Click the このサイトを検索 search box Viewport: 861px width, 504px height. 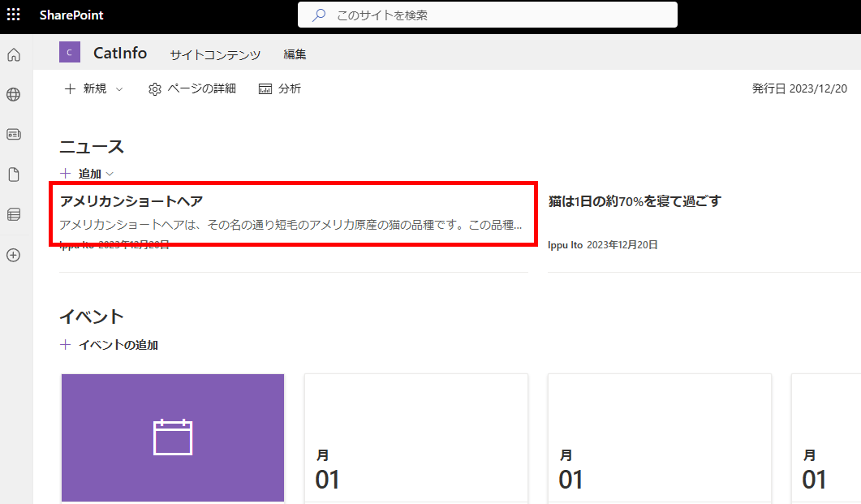click(x=487, y=15)
